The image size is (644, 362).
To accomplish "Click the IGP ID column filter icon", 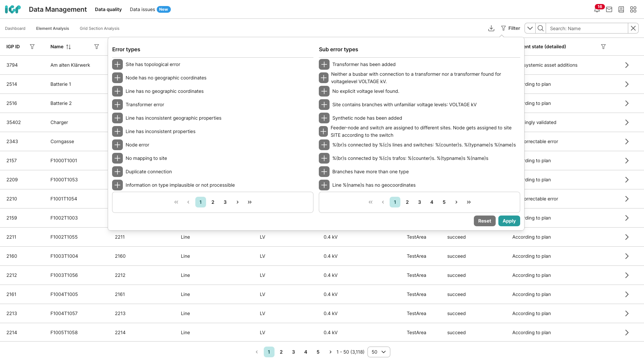I will (32, 47).
